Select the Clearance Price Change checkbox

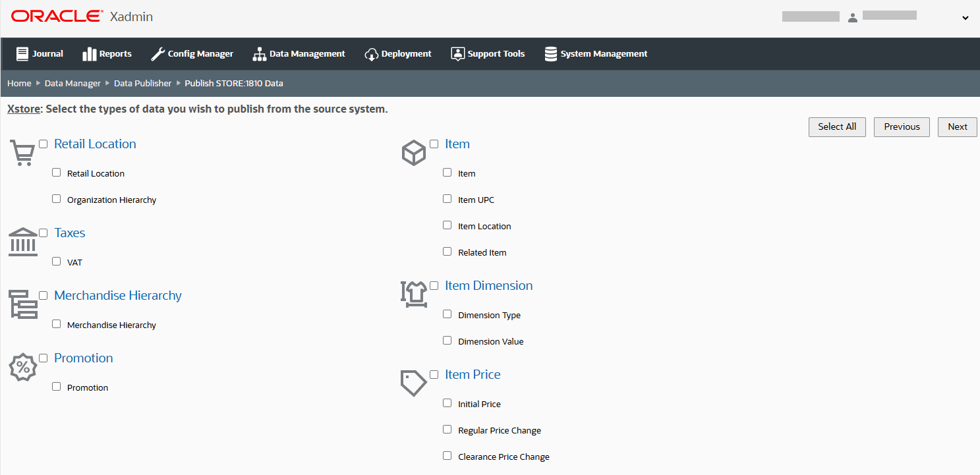[447, 455]
